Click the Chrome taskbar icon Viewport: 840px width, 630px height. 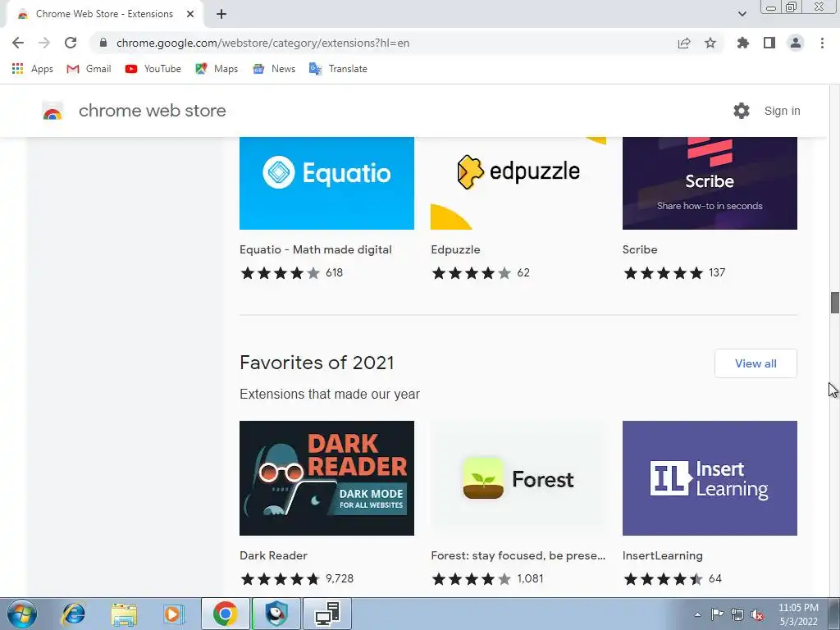pos(226,614)
